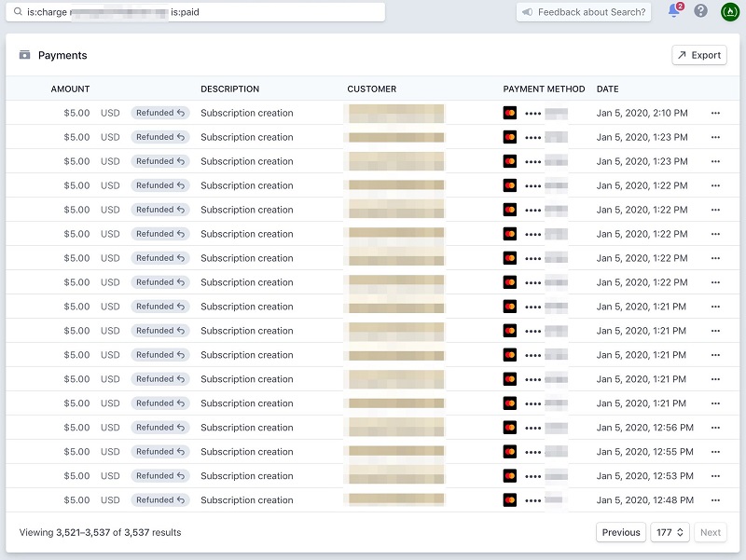
Task: Expand actions menu for last 12:53 PM row
Action: pos(715,500)
